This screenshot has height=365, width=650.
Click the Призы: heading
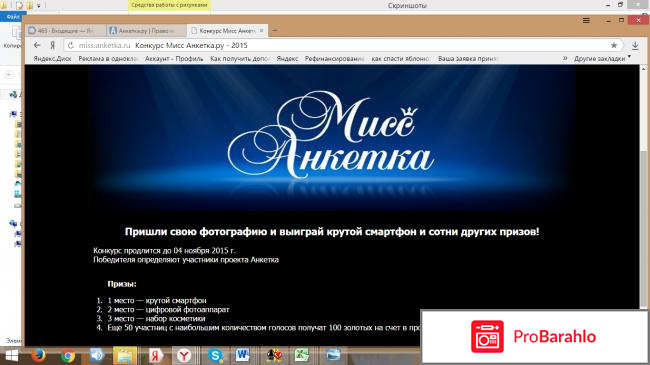point(122,284)
